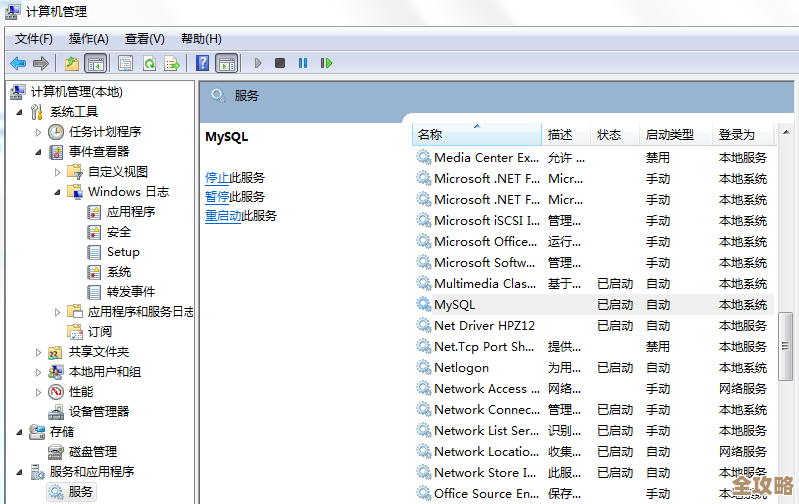
Task: Click the 暂停 this service link
Action: (217, 197)
